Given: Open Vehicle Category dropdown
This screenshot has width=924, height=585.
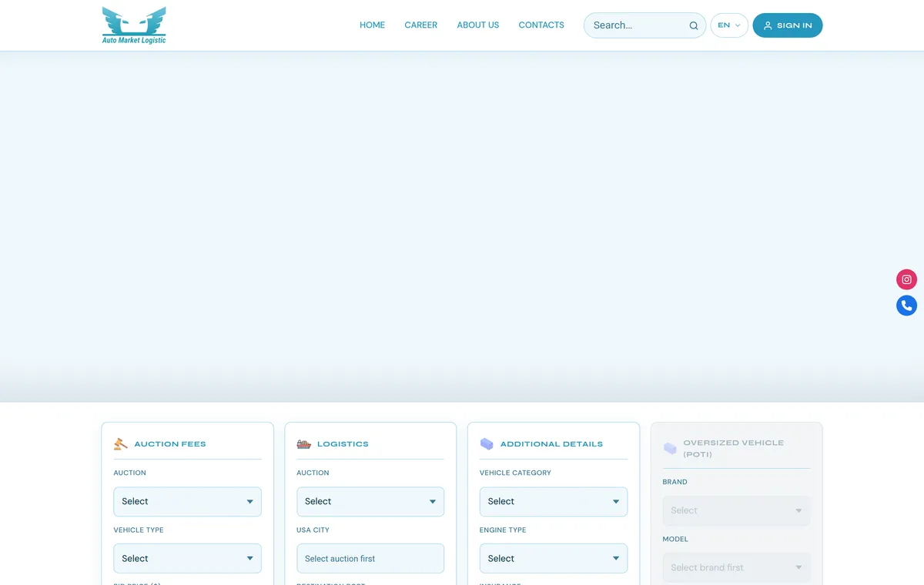Looking at the screenshot, I should coord(554,502).
